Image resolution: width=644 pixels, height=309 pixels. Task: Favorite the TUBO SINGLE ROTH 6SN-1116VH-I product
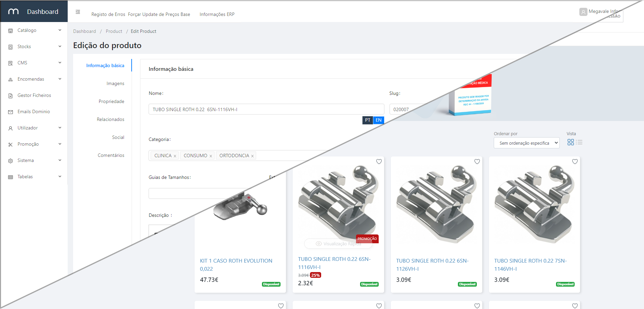click(379, 162)
